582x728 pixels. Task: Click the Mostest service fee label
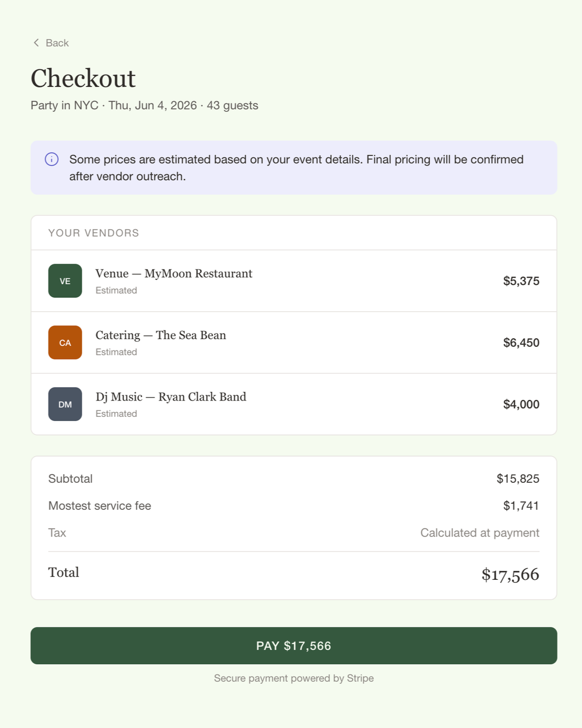click(100, 506)
